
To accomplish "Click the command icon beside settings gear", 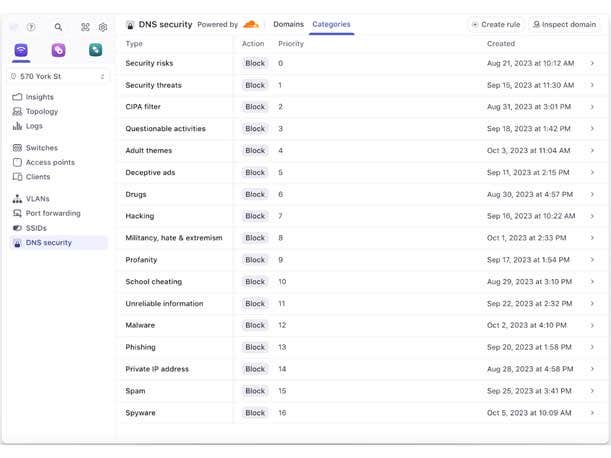I will [x=85, y=27].
